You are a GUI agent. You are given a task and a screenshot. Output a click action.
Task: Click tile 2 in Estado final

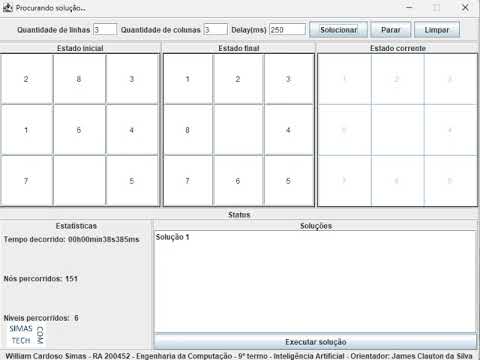238,79
